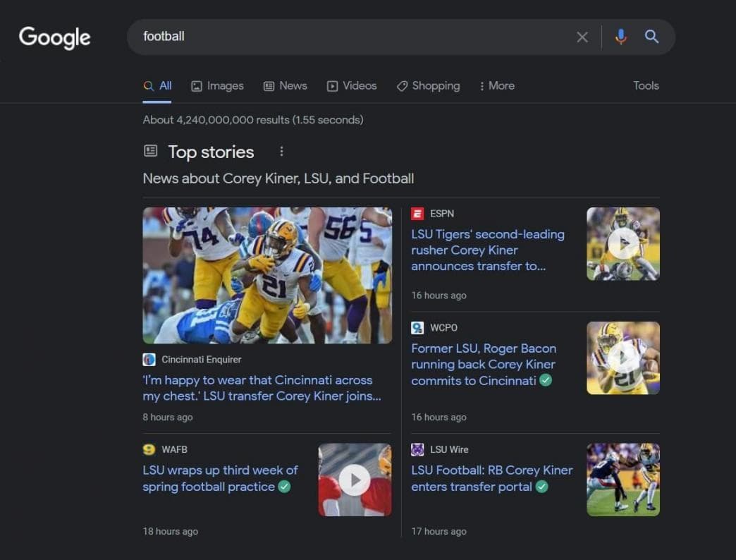Switch to the Images tab
Viewport: 736px width, 560px height.
(x=217, y=86)
